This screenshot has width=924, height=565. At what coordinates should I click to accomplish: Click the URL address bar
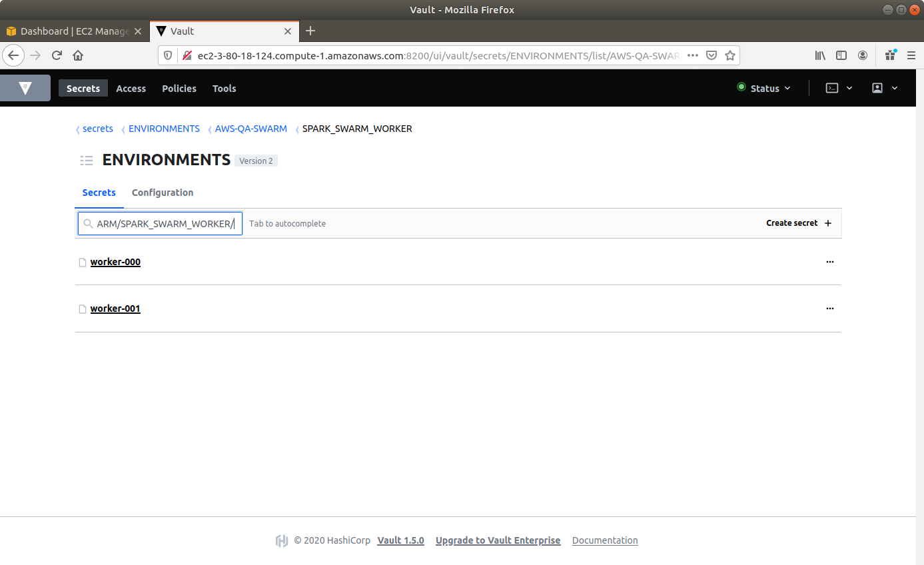(438, 56)
